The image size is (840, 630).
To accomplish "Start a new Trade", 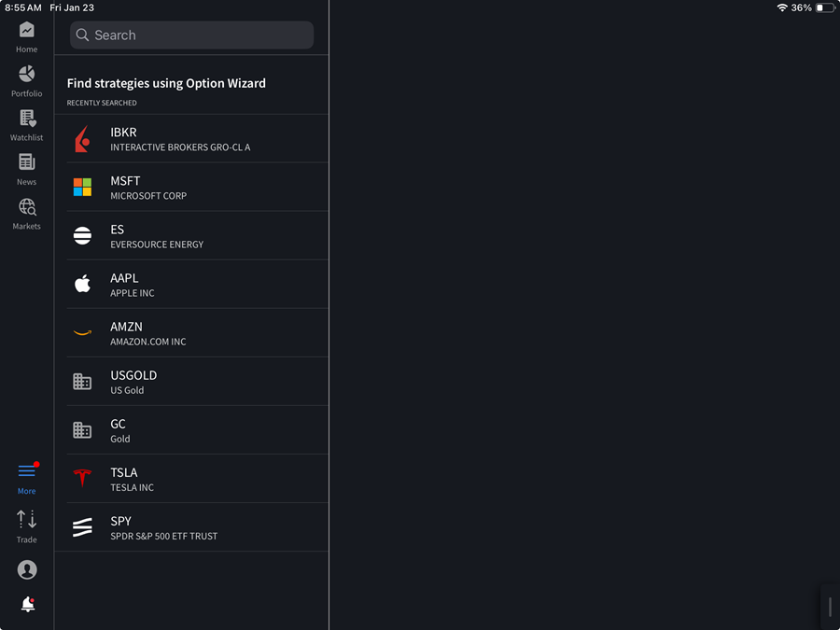I will tap(26, 525).
